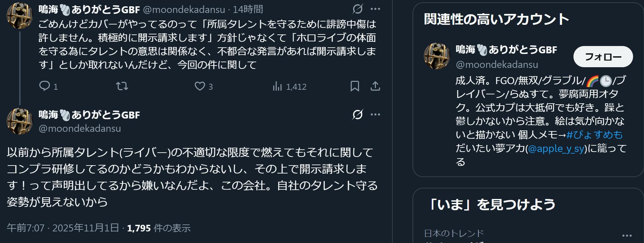Open the @apple_y_sy mention link

coord(556,149)
